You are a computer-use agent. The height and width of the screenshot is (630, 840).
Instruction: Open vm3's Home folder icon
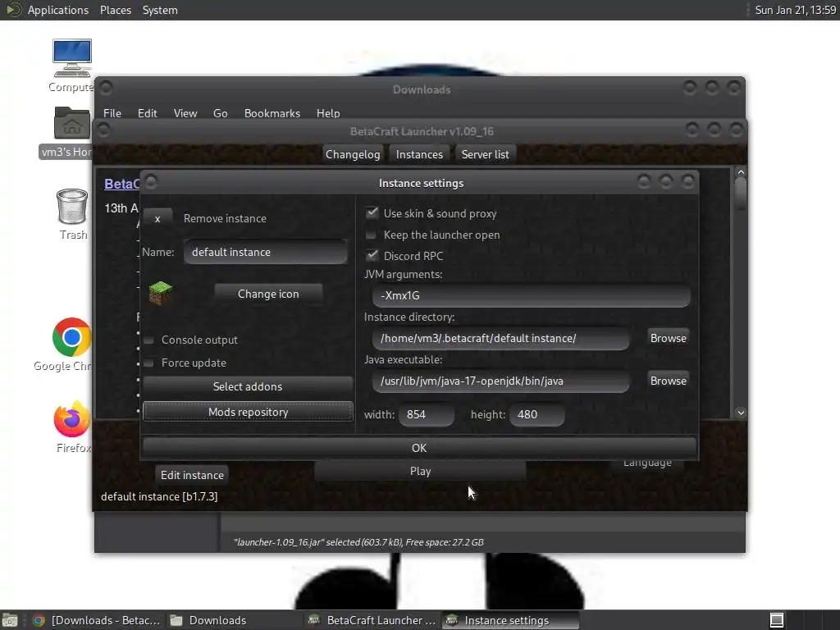coord(72,123)
